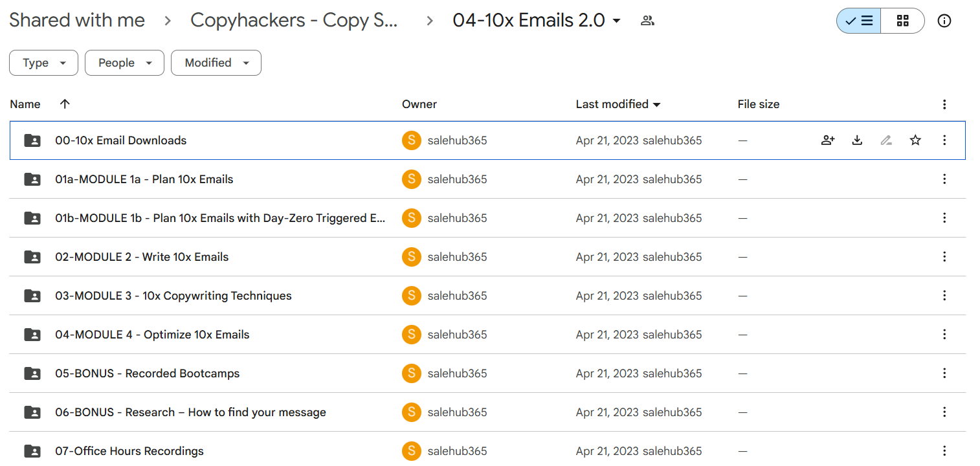This screenshot has width=980, height=466.
Task: Sort by Name column header
Action: (x=25, y=104)
